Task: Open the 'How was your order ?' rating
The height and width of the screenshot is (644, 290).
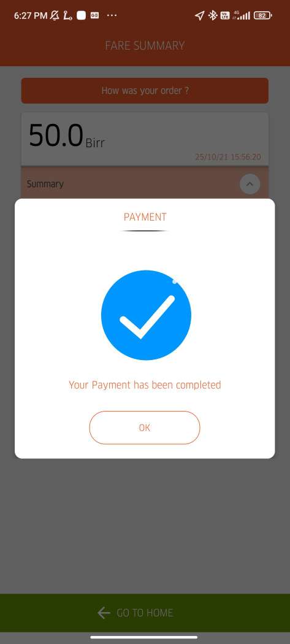Action: [145, 91]
